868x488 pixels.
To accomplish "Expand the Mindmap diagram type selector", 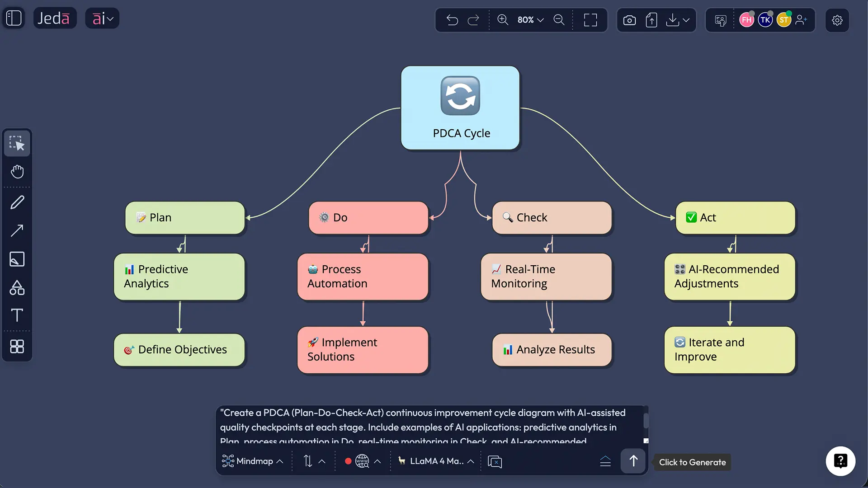I will pyautogui.click(x=252, y=461).
